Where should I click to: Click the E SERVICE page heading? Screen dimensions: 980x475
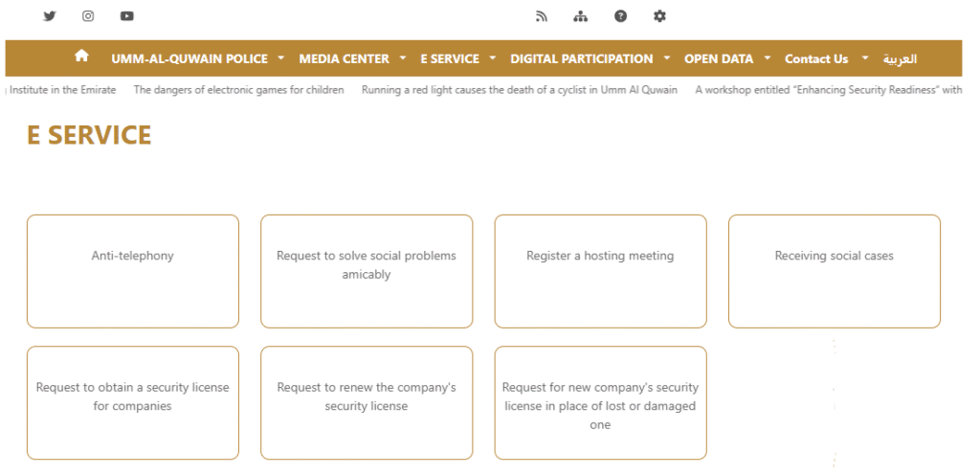point(89,135)
